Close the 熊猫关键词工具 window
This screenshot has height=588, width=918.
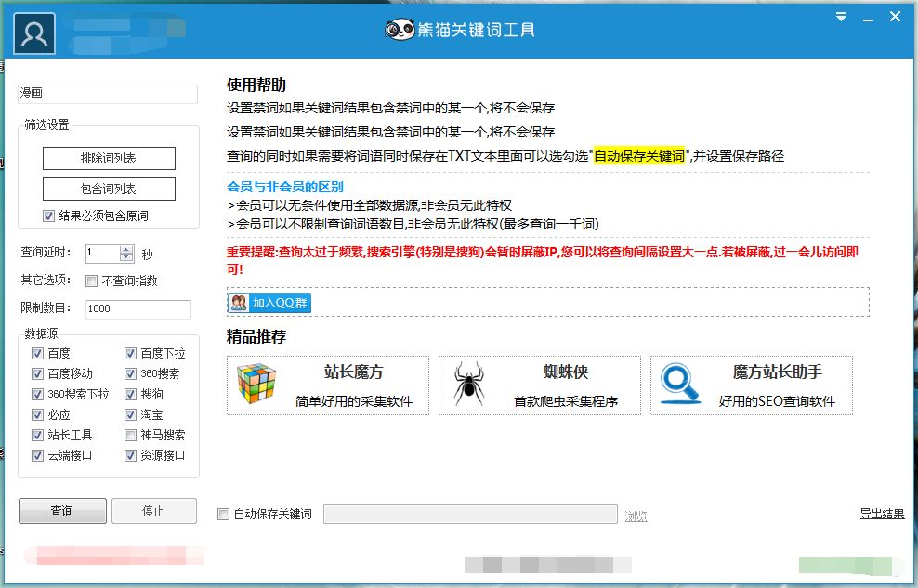pos(895,17)
